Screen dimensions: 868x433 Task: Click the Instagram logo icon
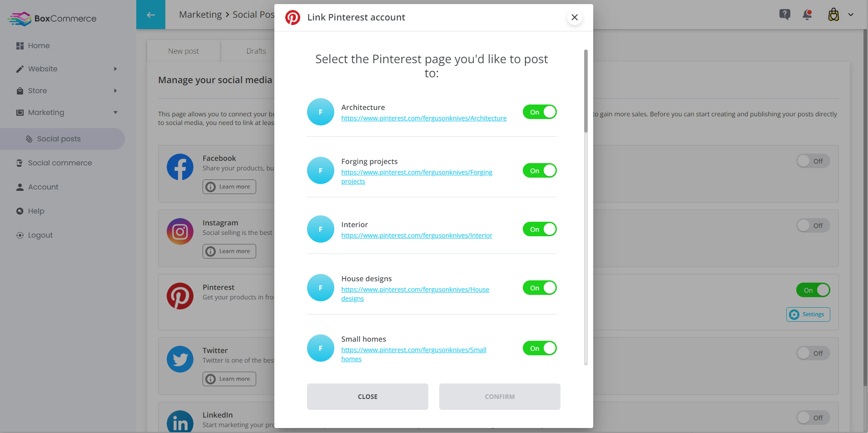coord(180,231)
